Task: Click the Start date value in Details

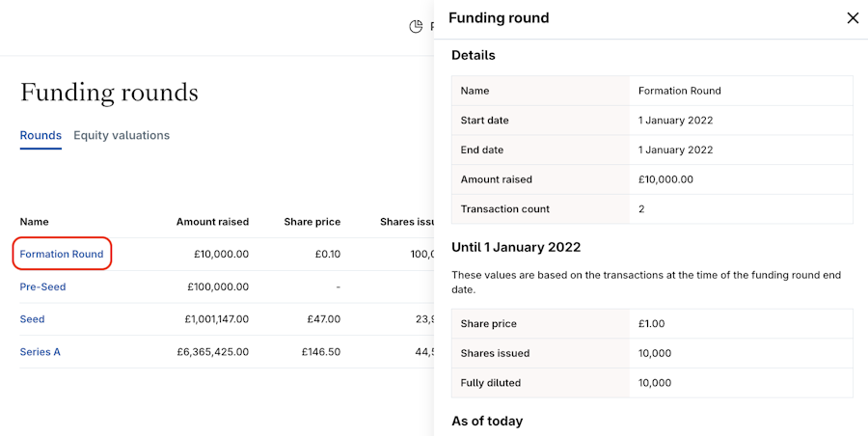Action: (675, 121)
